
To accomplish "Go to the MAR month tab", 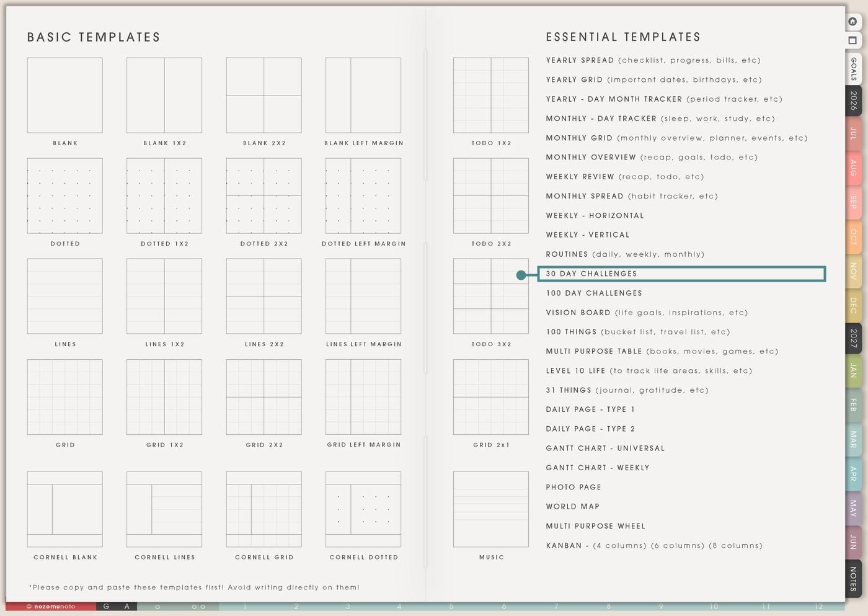I will pyautogui.click(x=853, y=440).
